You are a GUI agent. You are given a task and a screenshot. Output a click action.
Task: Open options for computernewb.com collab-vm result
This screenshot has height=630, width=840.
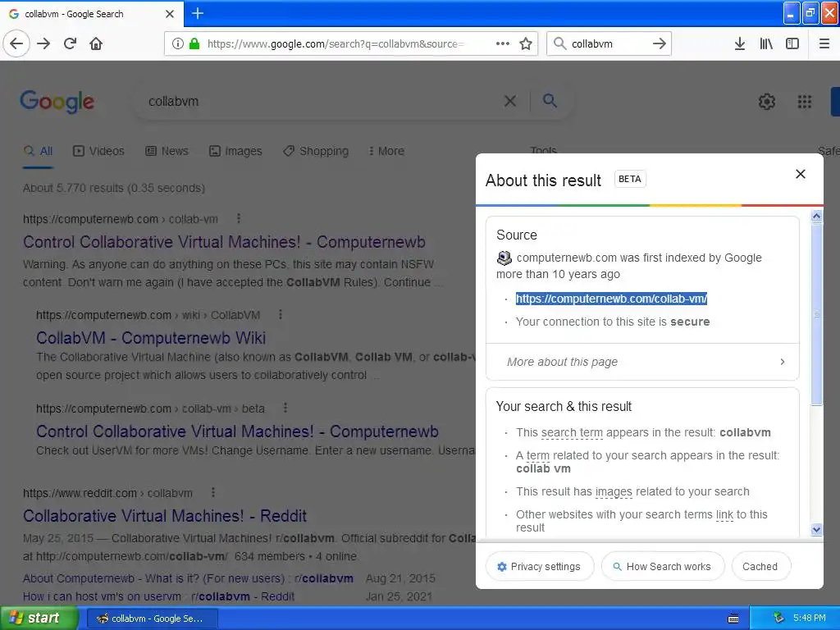(x=239, y=218)
